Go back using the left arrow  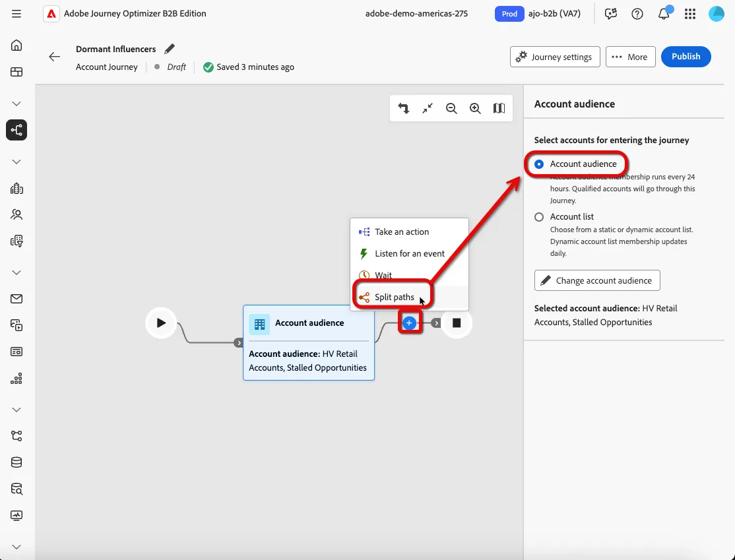(54, 57)
